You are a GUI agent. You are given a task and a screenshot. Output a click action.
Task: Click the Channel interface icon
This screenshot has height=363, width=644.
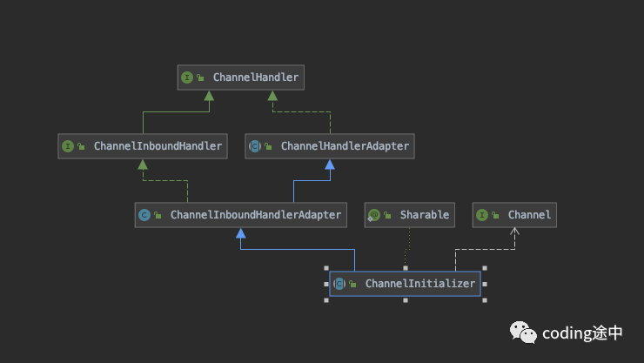[x=482, y=215]
